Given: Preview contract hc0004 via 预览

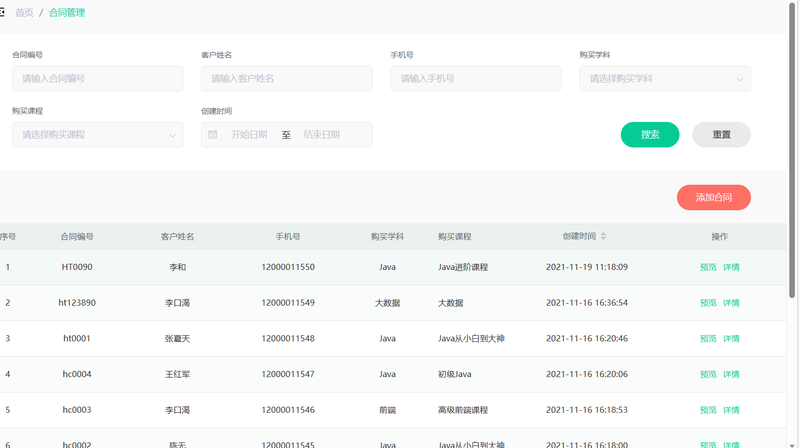Looking at the screenshot, I should (708, 374).
